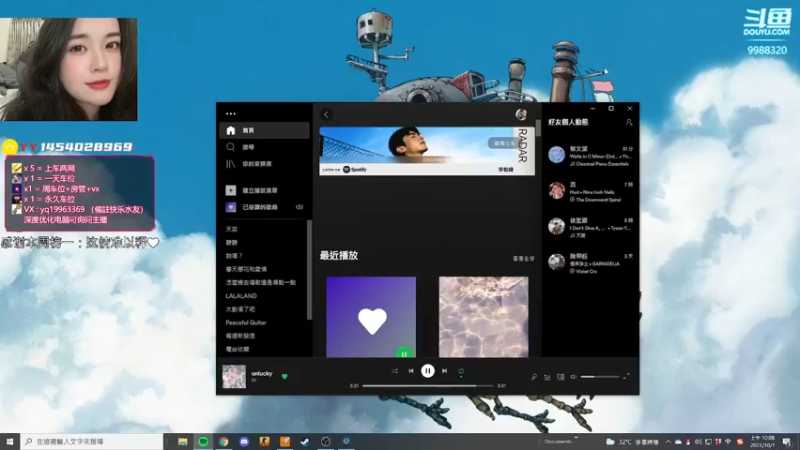The width and height of the screenshot is (800, 450).
Task: Pause the current track
Action: pos(428,371)
